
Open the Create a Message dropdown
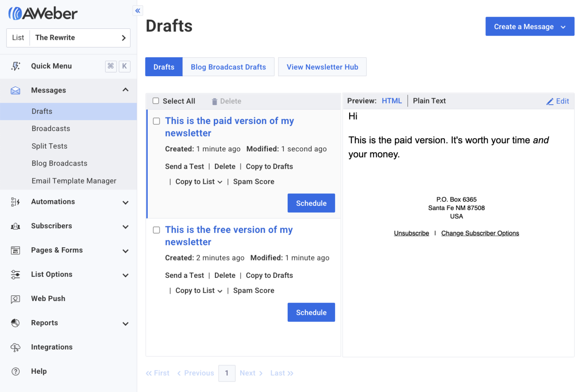coord(529,26)
